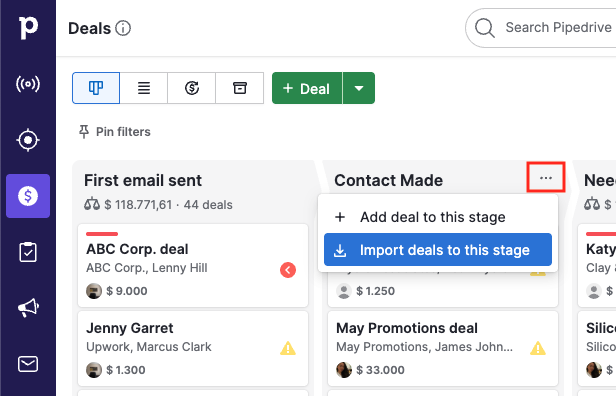Open the Leads radar sidebar icon
This screenshot has height=396, width=616.
coord(28,84)
